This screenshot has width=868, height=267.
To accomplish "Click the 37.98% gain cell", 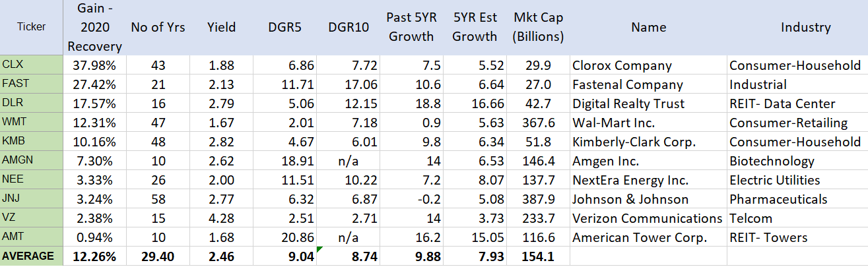I will coord(95,65).
